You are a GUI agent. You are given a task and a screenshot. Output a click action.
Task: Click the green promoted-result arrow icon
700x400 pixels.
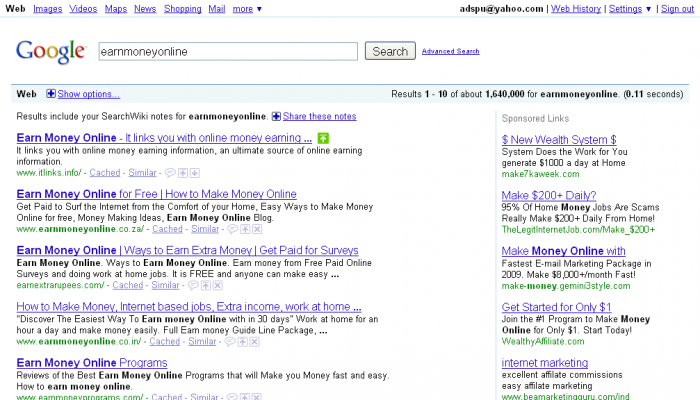(x=323, y=138)
